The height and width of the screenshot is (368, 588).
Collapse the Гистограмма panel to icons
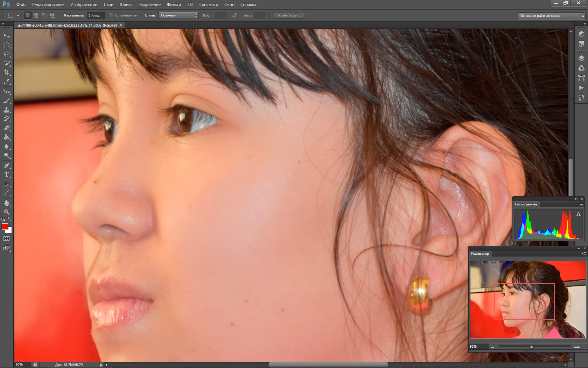point(576,199)
